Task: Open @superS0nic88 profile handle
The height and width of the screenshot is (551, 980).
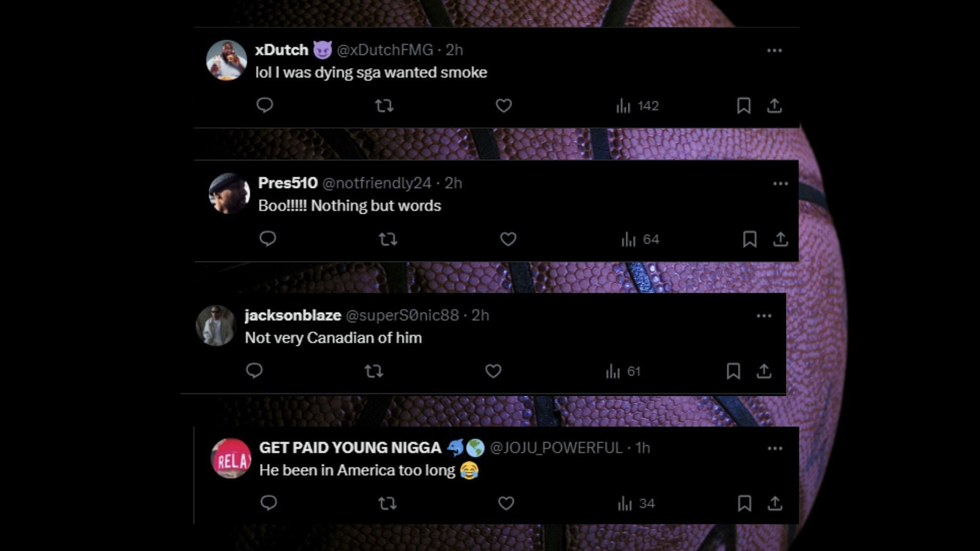Action: [x=402, y=315]
